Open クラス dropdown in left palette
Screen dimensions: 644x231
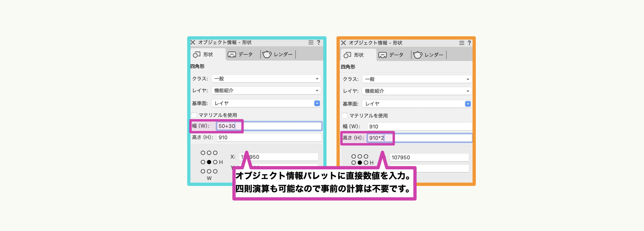point(266,79)
